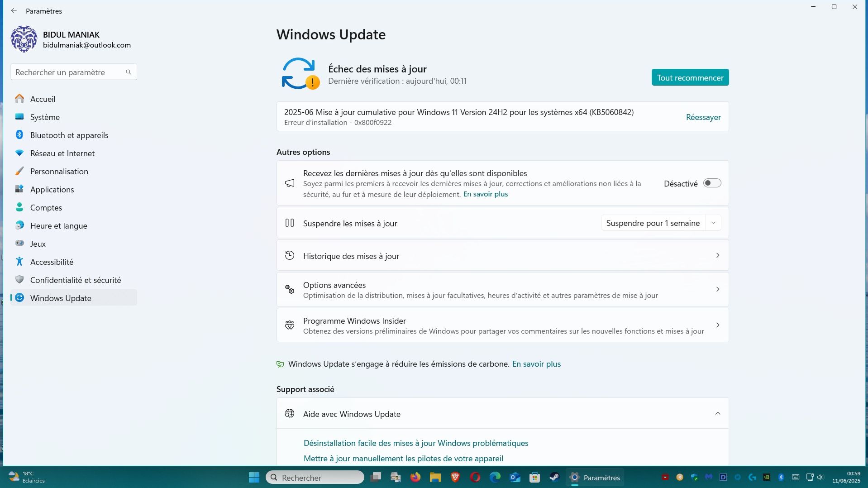Click the gears icon for Options avancées

[290, 289]
